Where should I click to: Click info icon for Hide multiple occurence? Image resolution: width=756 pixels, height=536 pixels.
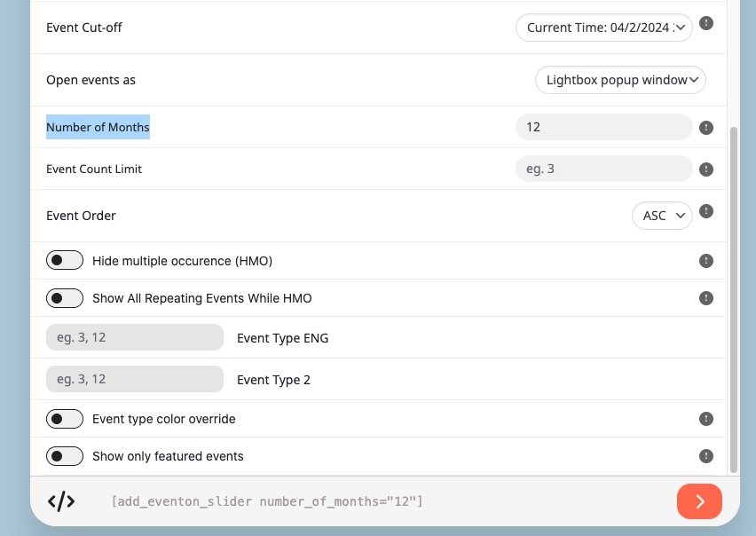(705, 261)
